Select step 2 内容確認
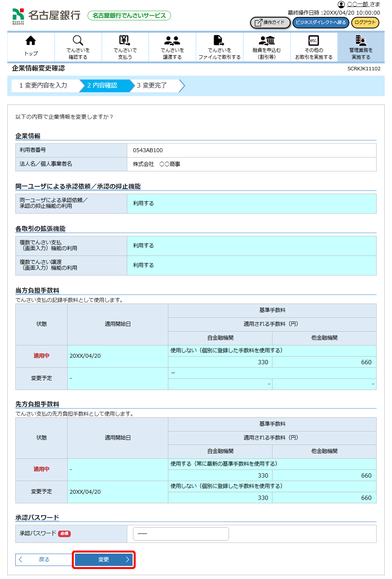 click(x=102, y=85)
